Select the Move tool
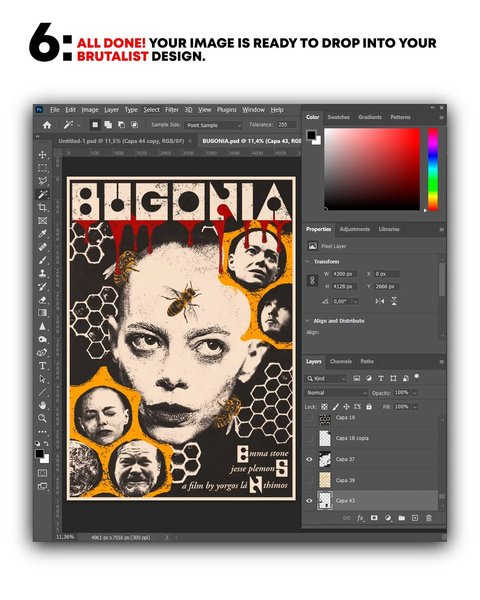Image resolution: width=480 pixels, height=600 pixels. (42, 155)
